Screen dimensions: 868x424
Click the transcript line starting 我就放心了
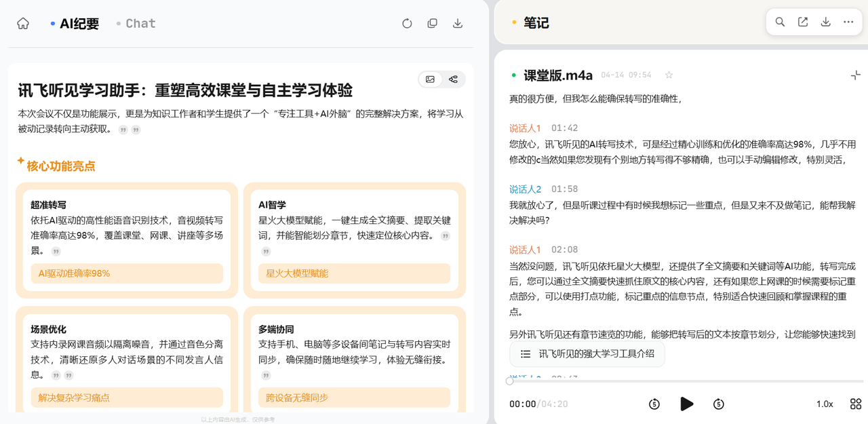682,212
